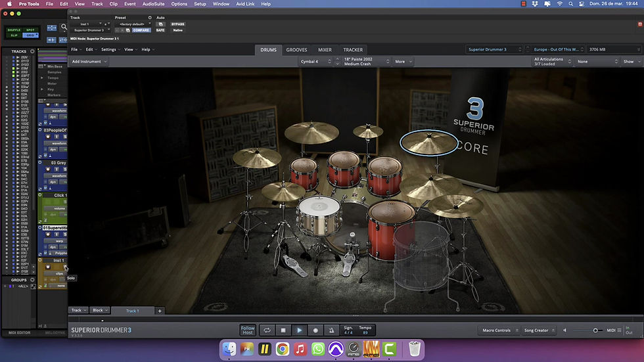Open the Add Instrument dropdown
Screen dimensions: 644x362
89,62
